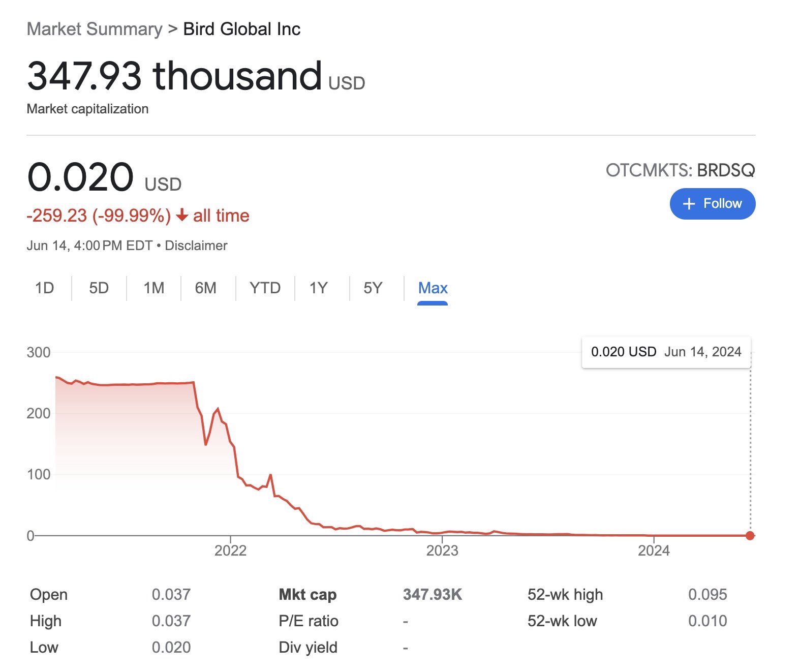799x672 pixels.
Task: Switch to the 6M range tab
Action: (x=205, y=288)
